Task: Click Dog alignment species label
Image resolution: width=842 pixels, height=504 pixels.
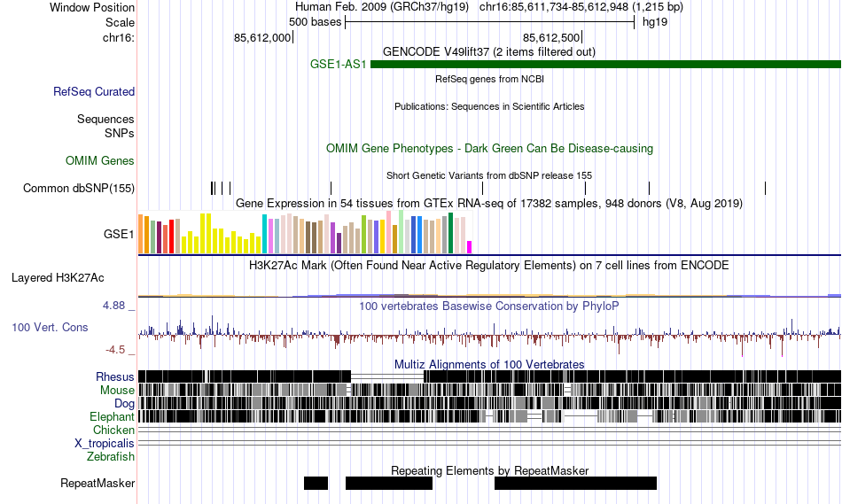Action: coord(125,404)
